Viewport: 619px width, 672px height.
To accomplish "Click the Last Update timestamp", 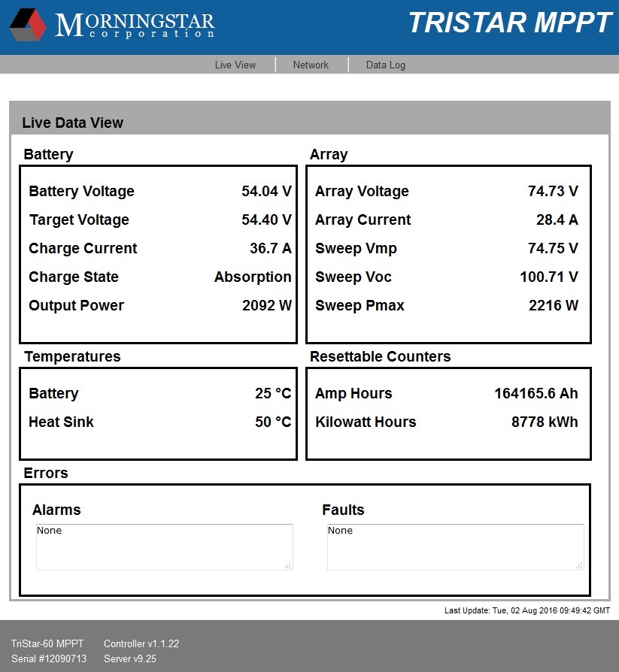I will coord(527,610).
